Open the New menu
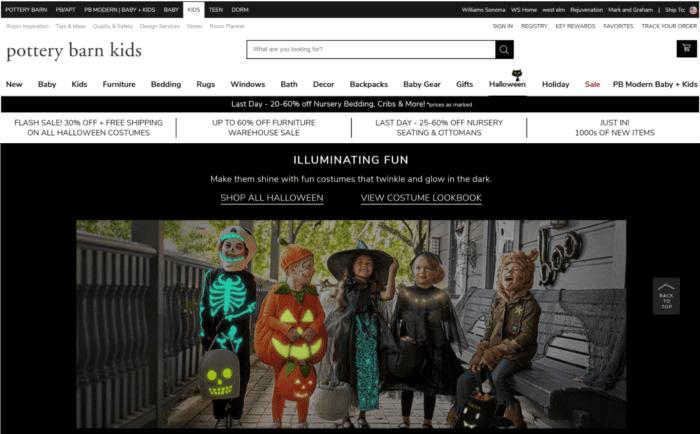The image size is (700, 434). [x=14, y=84]
